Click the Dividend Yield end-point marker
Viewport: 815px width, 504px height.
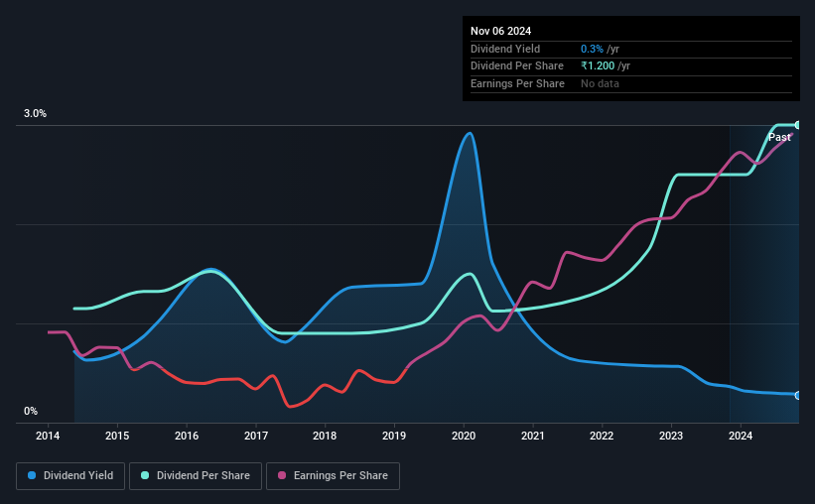797,396
